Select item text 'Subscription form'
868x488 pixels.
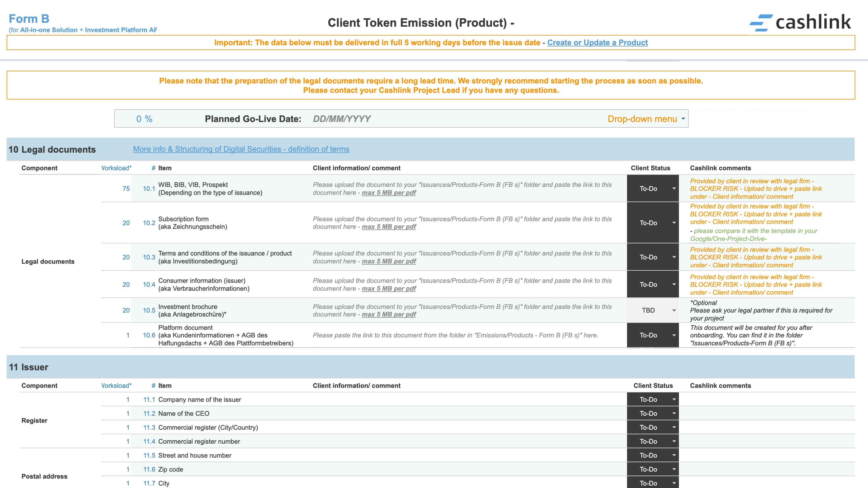coord(183,219)
